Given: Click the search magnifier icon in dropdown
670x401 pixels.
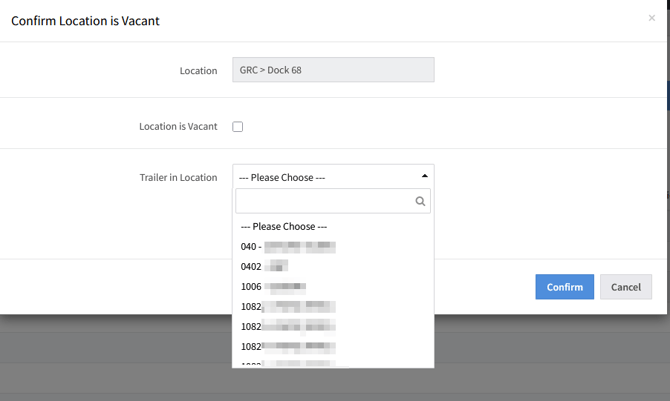Looking at the screenshot, I should 420,201.
